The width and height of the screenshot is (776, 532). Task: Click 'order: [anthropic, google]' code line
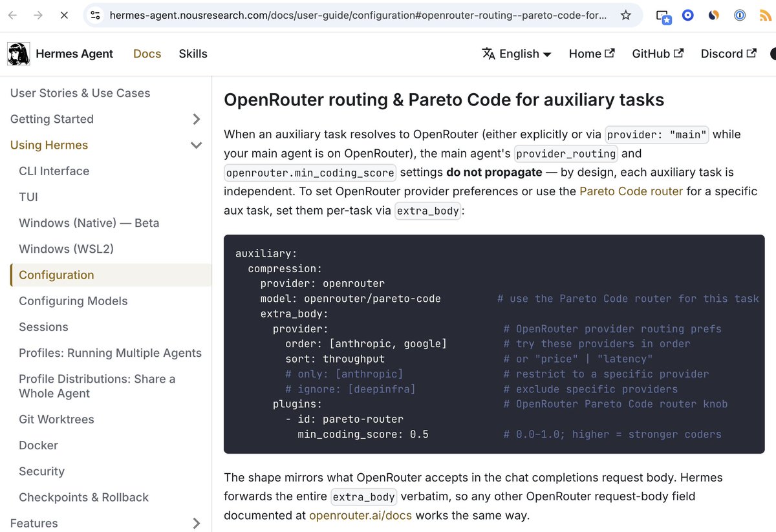(x=366, y=344)
